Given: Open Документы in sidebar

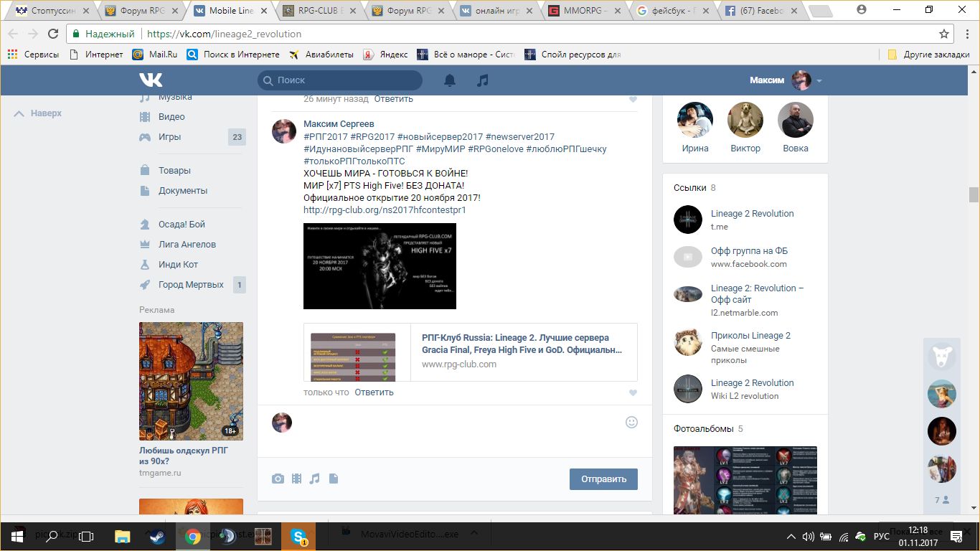Looking at the screenshot, I should (183, 191).
